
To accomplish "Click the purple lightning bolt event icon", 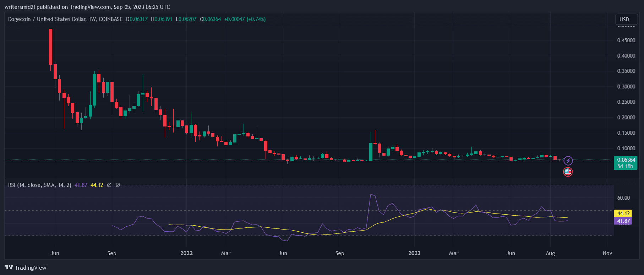I will (568, 161).
